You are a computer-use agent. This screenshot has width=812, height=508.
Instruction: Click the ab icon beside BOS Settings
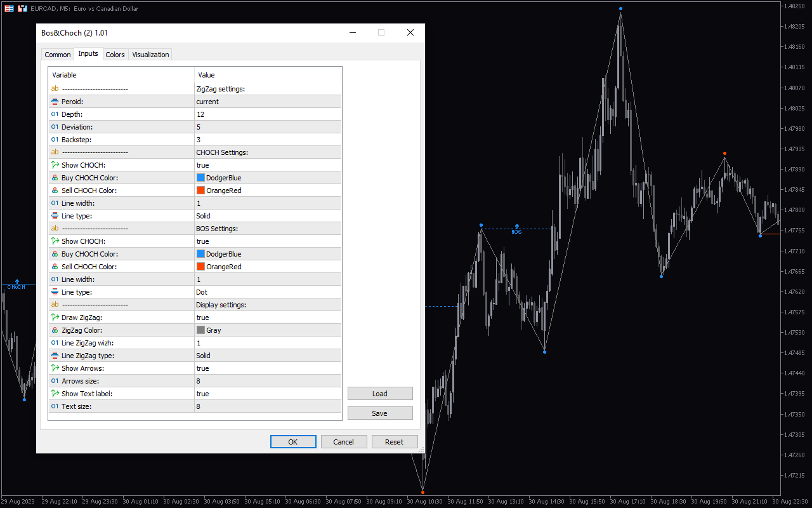55,229
